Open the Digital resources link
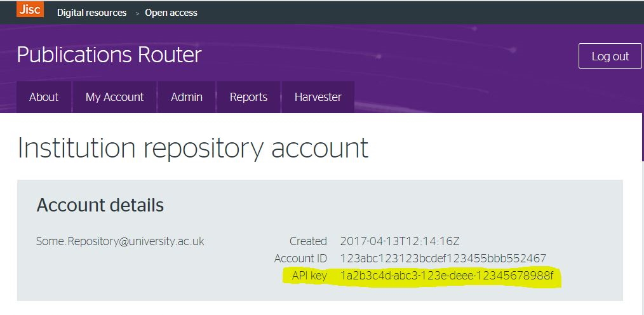This screenshot has height=315, width=644. tap(91, 13)
